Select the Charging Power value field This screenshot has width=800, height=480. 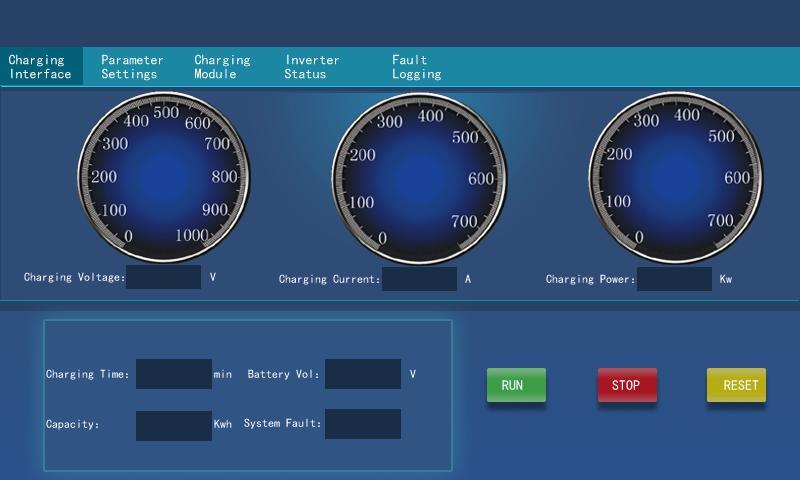coord(674,279)
